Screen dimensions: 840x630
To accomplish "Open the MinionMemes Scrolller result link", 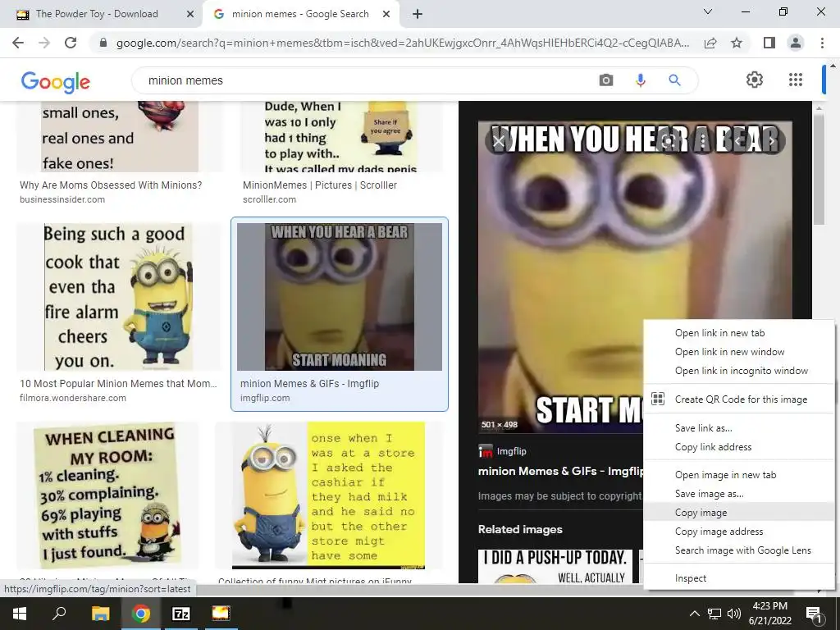I will [320, 185].
